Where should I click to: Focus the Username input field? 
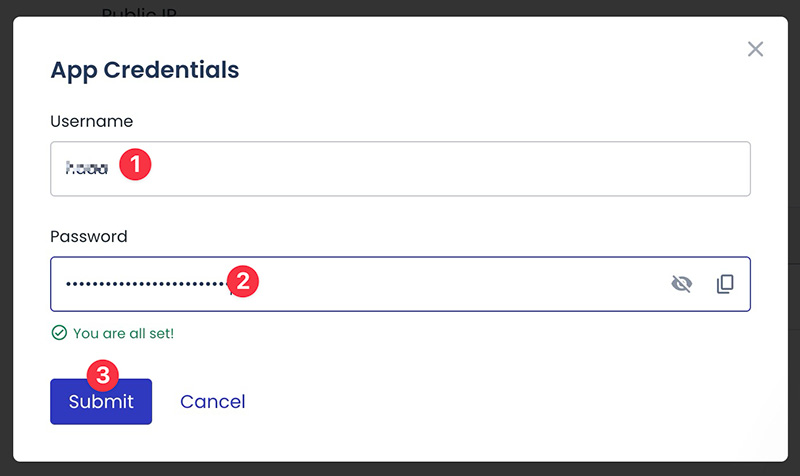(450, 169)
